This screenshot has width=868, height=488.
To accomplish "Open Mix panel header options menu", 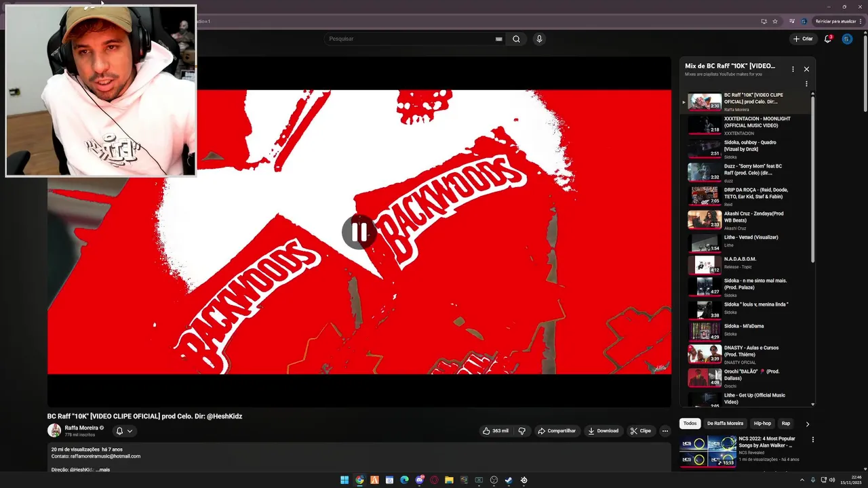I will (x=793, y=69).
